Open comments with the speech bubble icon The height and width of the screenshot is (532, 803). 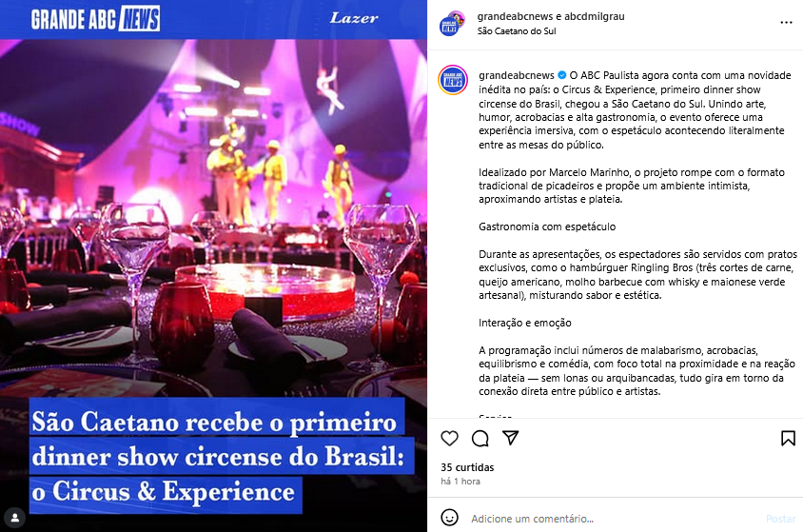click(x=480, y=439)
